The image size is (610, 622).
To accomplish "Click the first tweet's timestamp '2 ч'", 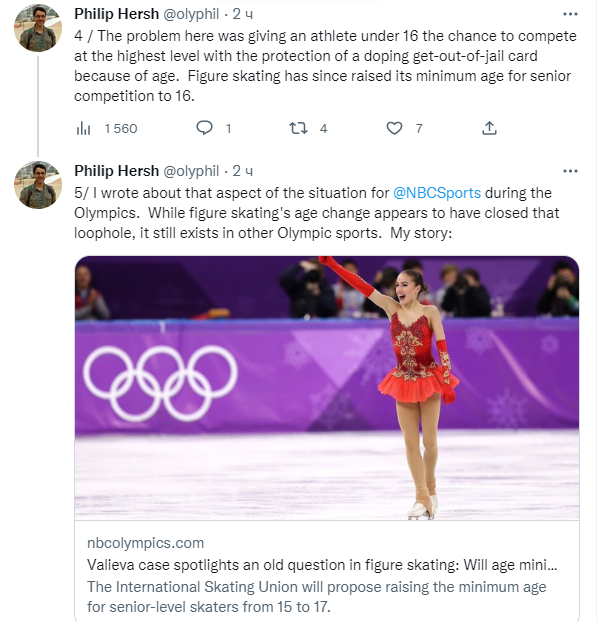I will (x=243, y=15).
